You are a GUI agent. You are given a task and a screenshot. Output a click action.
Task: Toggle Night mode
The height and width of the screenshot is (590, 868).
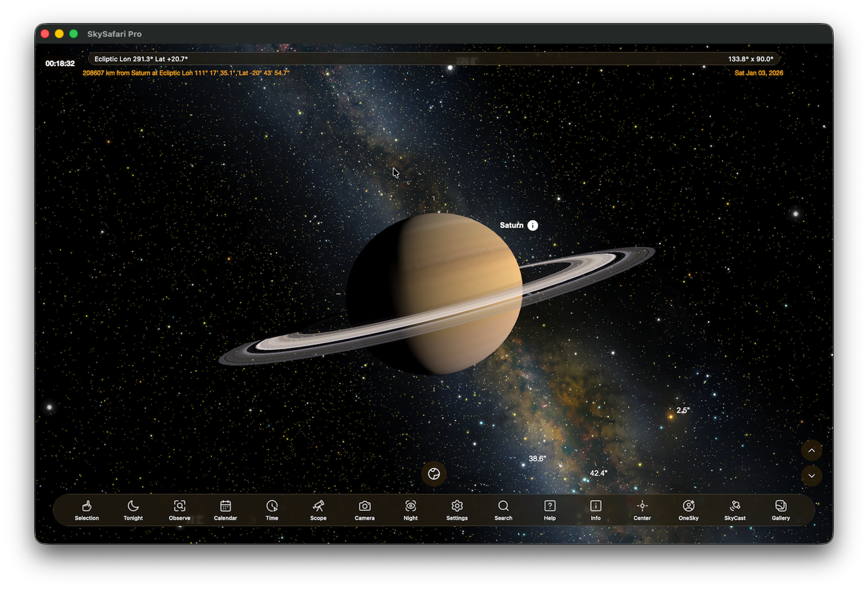point(410,510)
